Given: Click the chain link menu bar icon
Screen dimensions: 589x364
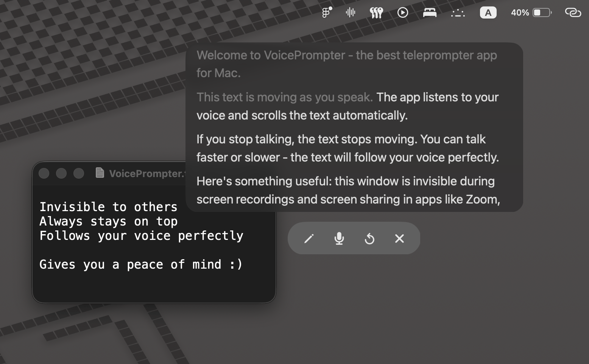Looking at the screenshot, I should tap(573, 12).
